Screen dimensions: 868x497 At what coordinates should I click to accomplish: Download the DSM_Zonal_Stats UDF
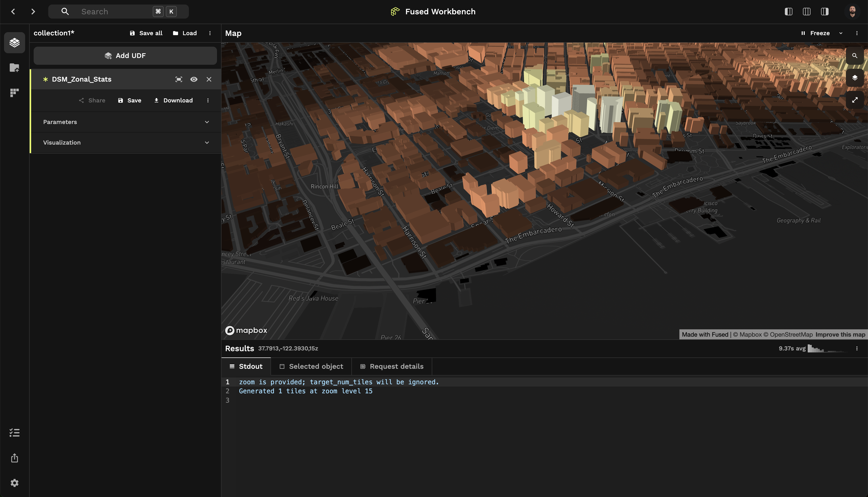click(174, 100)
